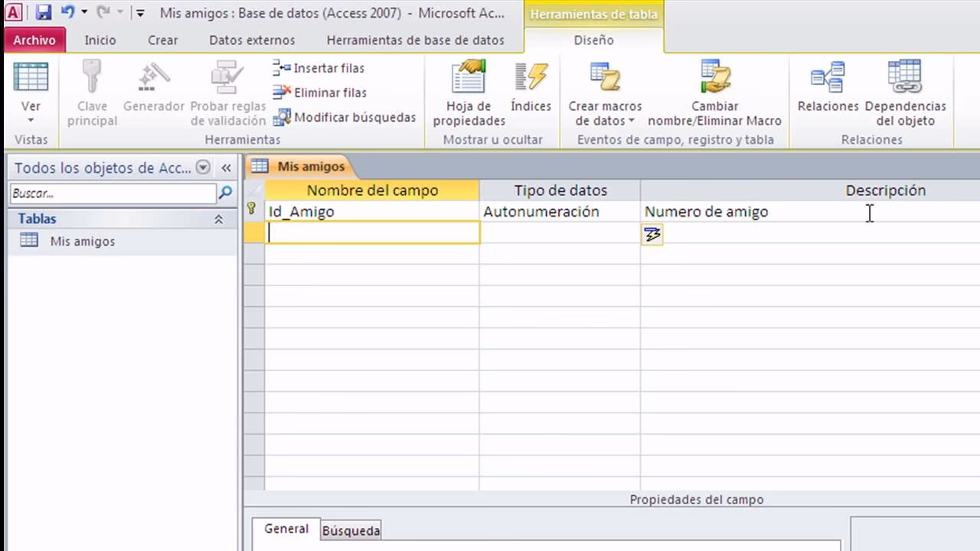Select the General field properties tab
The width and height of the screenshot is (980, 551).
coord(286,529)
